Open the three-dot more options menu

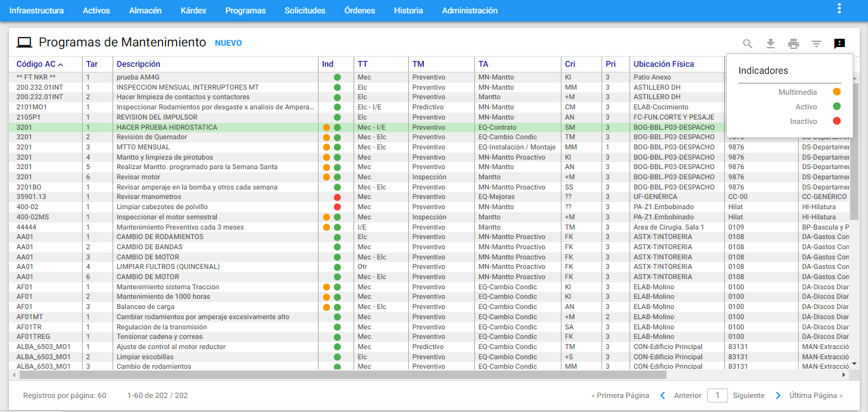coord(839,8)
